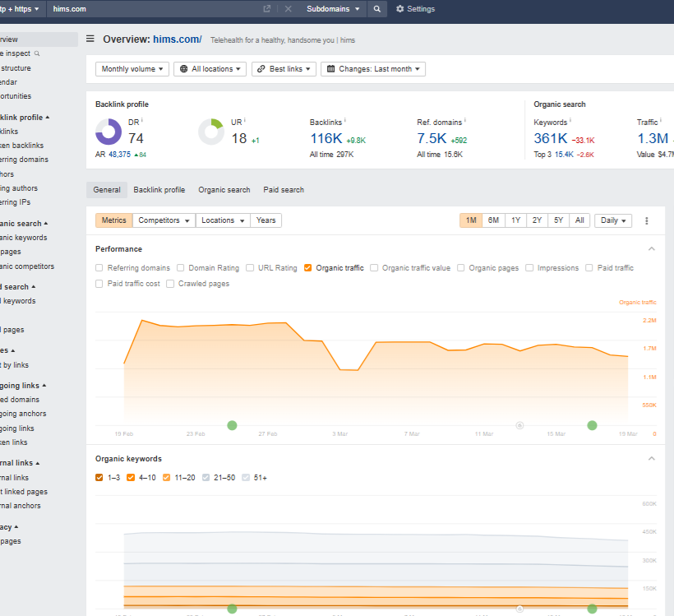This screenshot has width=674, height=616.
Task: Enable the Organic traffic value checkbox
Action: pos(374,268)
